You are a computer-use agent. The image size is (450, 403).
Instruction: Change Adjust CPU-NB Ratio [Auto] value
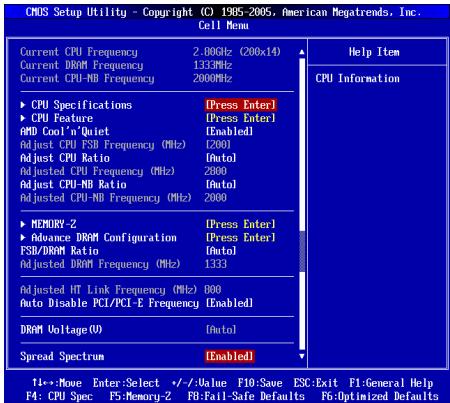click(221, 185)
